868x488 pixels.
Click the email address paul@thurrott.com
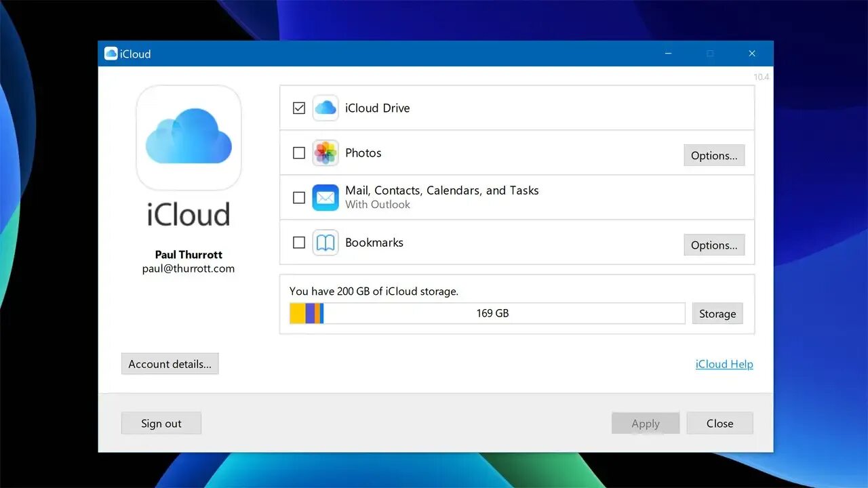pyautogui.click(x=189, y=268)
